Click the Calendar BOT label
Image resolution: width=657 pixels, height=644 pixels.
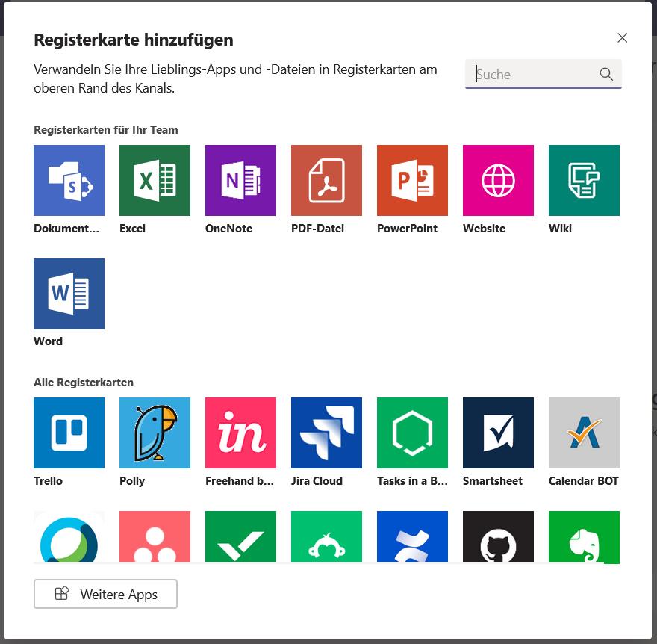click(x=584, y=481)
